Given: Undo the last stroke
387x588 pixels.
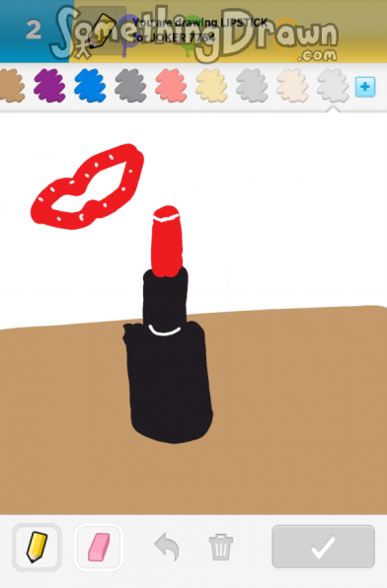Looking at the screenshot, I should click(167, 548).
